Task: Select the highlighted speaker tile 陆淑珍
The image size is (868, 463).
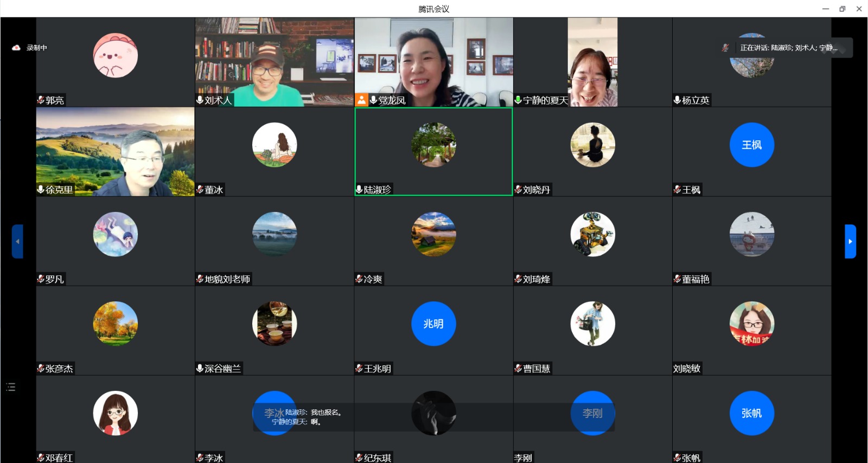Action: [x=433, y=151]
